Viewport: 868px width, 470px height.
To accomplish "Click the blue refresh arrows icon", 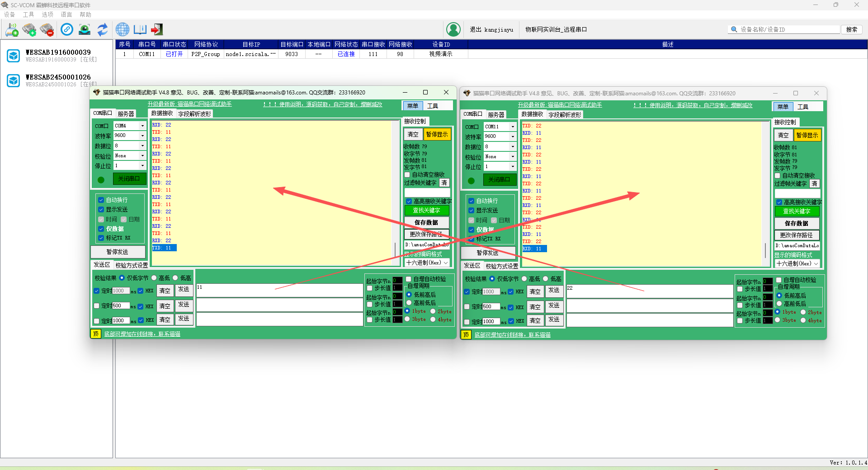I will tap(103, 30).
